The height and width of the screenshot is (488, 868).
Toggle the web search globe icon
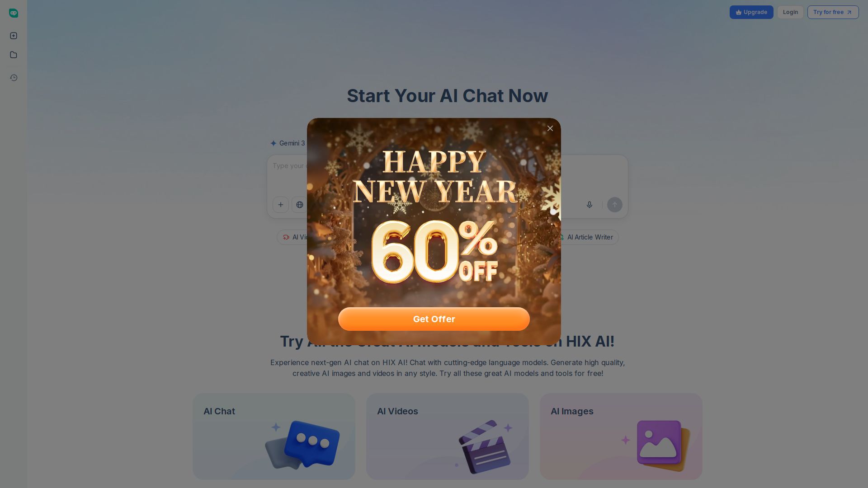(299, 205)
